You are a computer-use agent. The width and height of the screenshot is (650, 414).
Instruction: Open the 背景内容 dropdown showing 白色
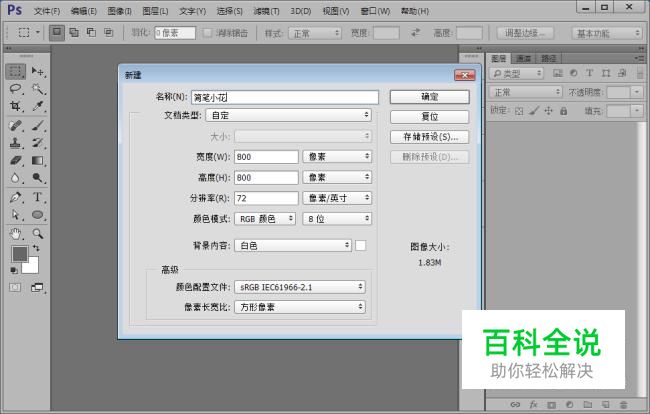tap(293, 246)
